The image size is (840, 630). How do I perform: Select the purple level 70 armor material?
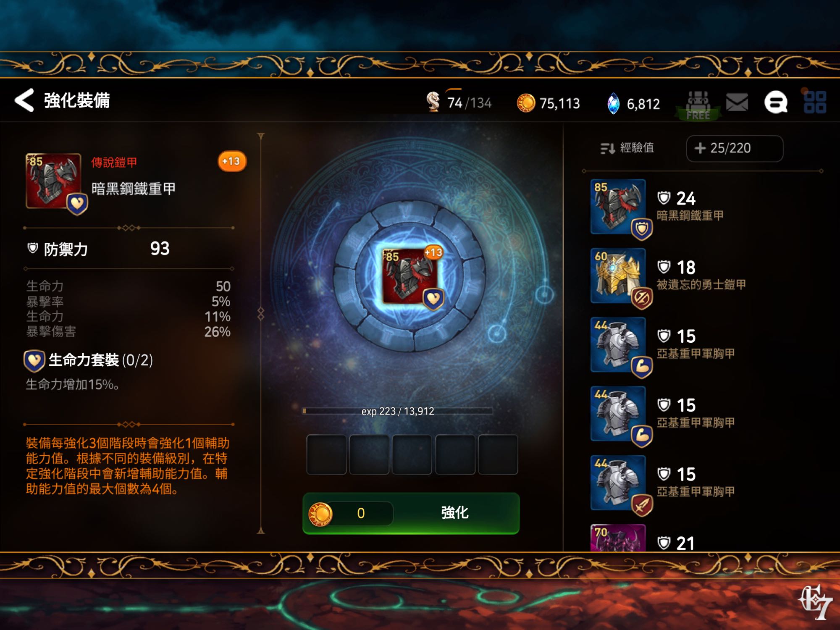[x=617, y=538]
